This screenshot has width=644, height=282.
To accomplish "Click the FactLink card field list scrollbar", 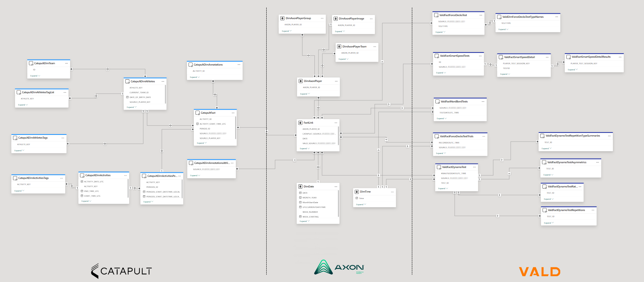I will [338, 136].
